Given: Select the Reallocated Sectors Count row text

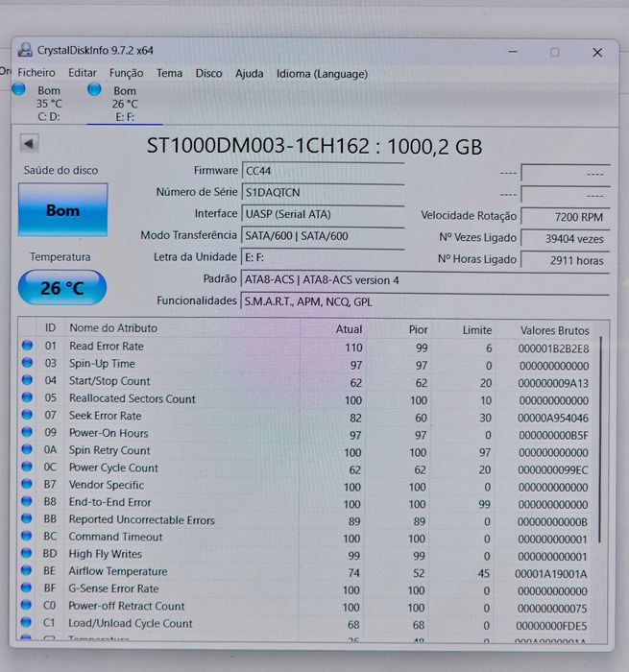Looking at the screenshot, I should click(133, 398).
